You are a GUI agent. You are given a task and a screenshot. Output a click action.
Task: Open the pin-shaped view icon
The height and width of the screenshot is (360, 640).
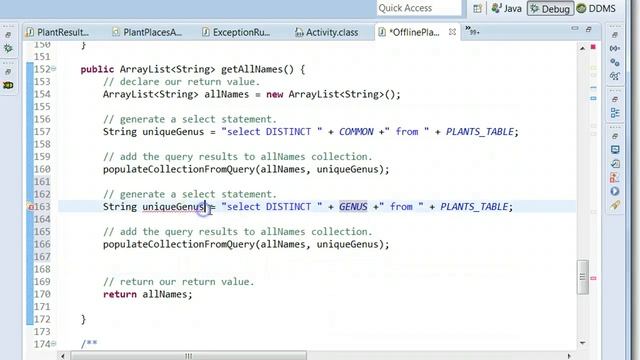[615, 205]
